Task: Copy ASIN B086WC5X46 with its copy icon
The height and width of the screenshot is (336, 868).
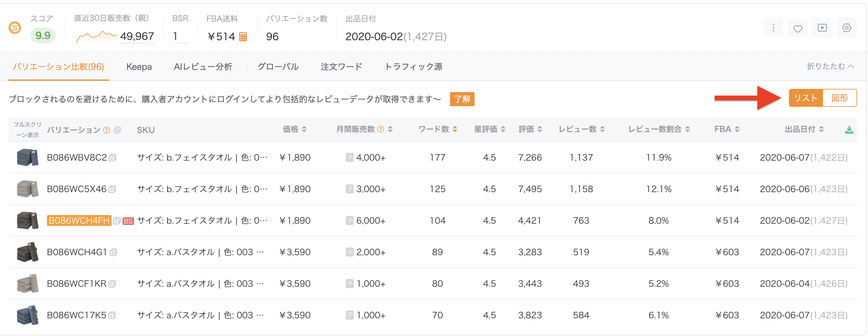Action: [x=113, y=189]
